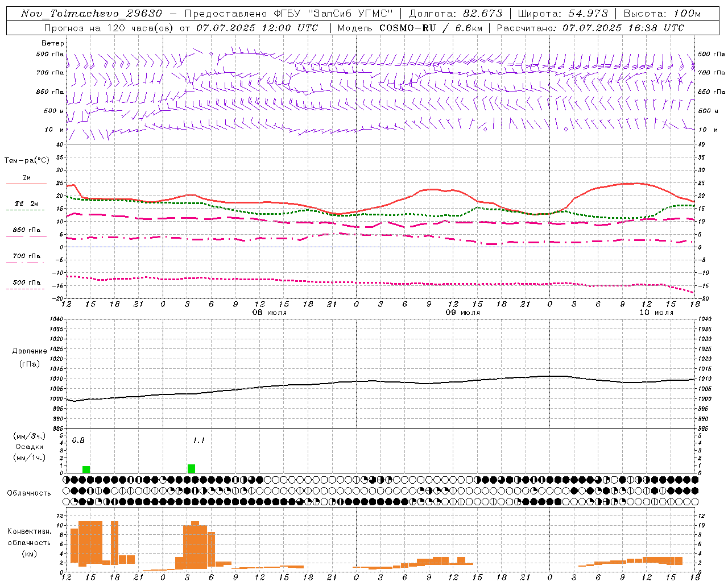Viewport: 728px width, 582px height.
Task: Click the '0.8' precipitation amount
Action: [78, 440]
